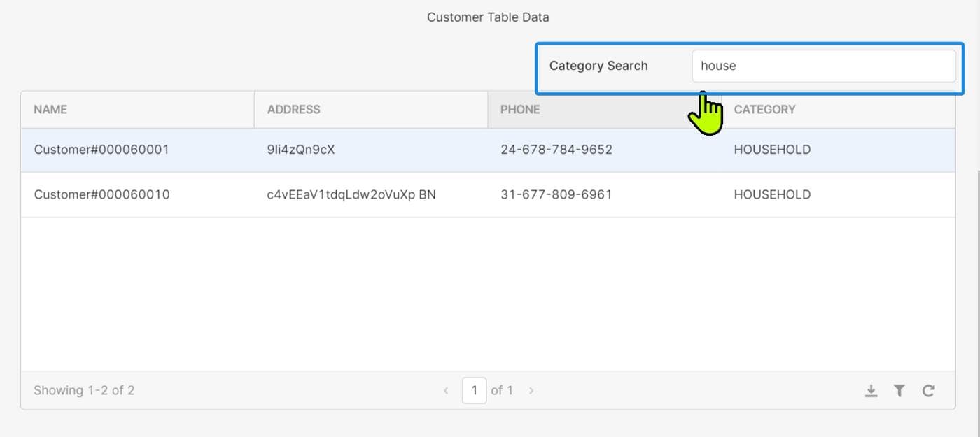The image size is (980, 437).
Task: Select the Customer#000060010 row name
Action: (x=101, y=194)
